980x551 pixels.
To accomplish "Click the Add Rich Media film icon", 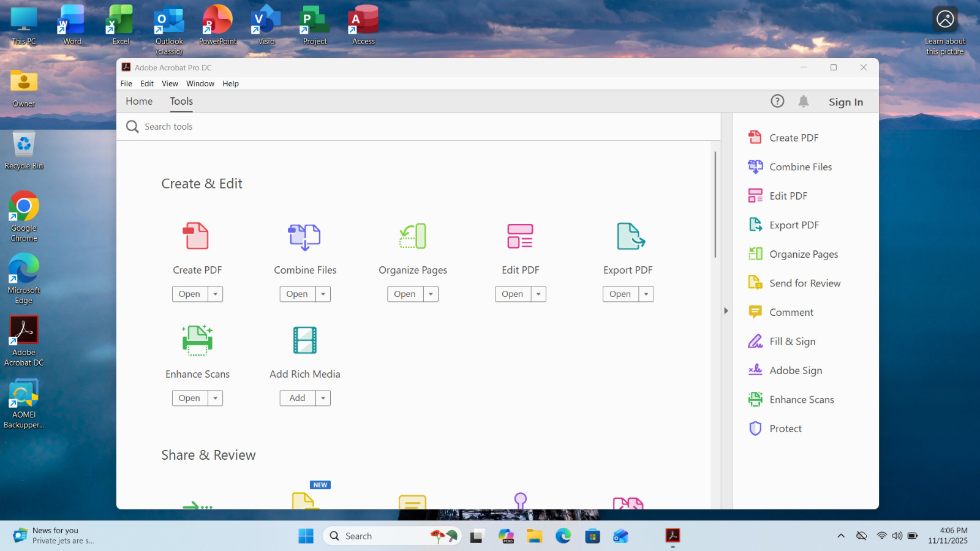I will tap(305, 340).
